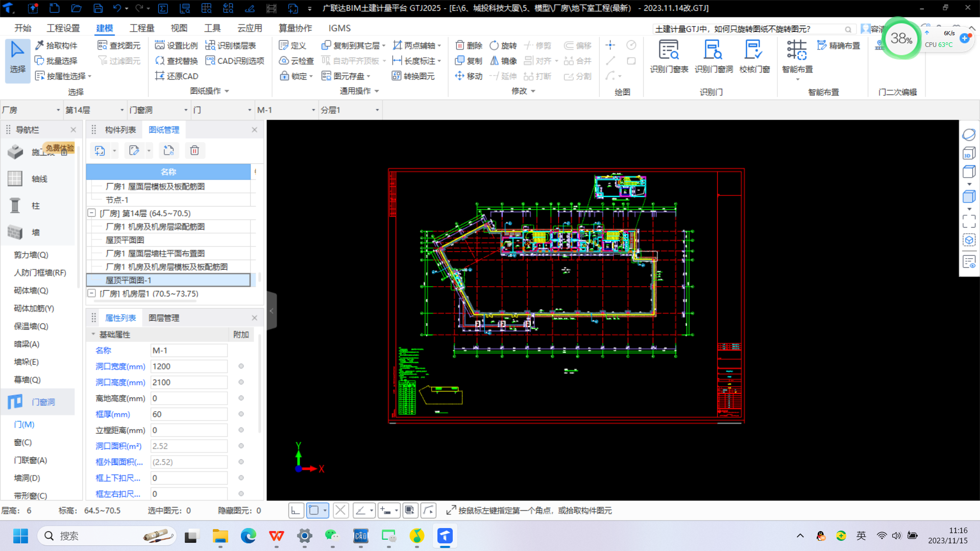Image resolution: width=980 pixels, height=551 pixels.
Task: Select 剪力墙(Q) in navigation
Action: (x=31, y=255)
